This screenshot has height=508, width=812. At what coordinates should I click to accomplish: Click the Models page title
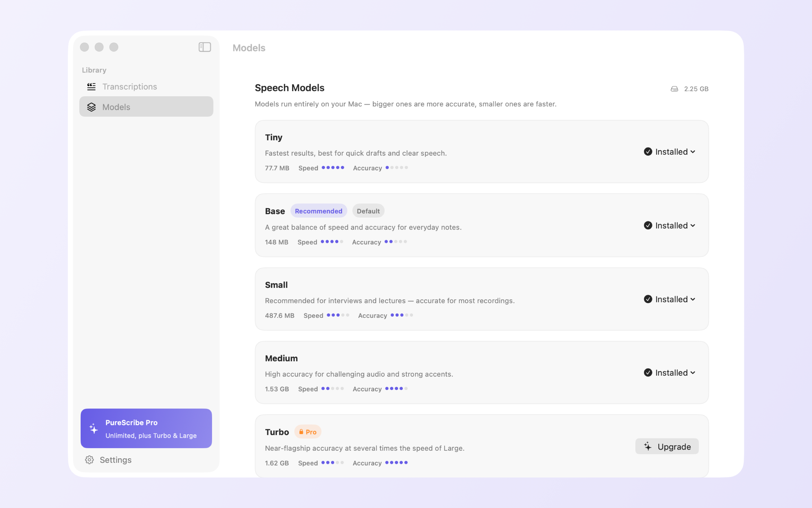coord(249,48)
